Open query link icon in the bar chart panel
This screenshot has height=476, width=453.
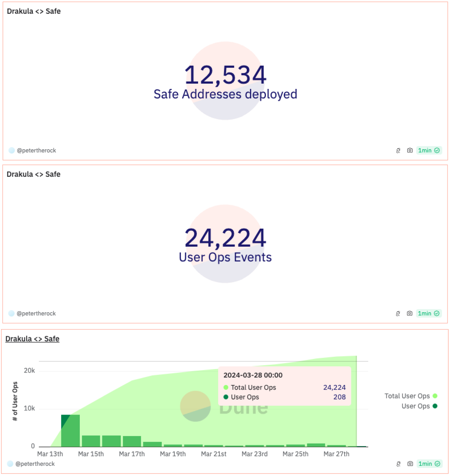(x=398, y=464)
